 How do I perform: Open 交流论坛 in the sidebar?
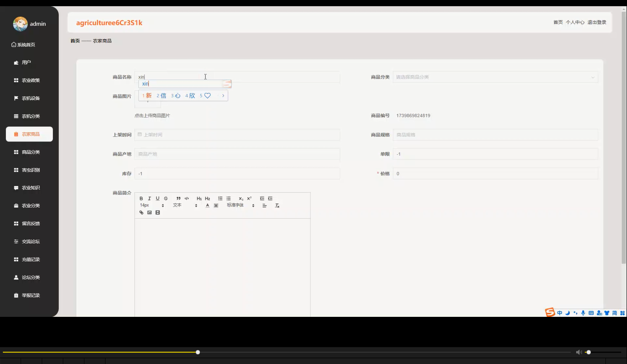[x=29, y=242]
